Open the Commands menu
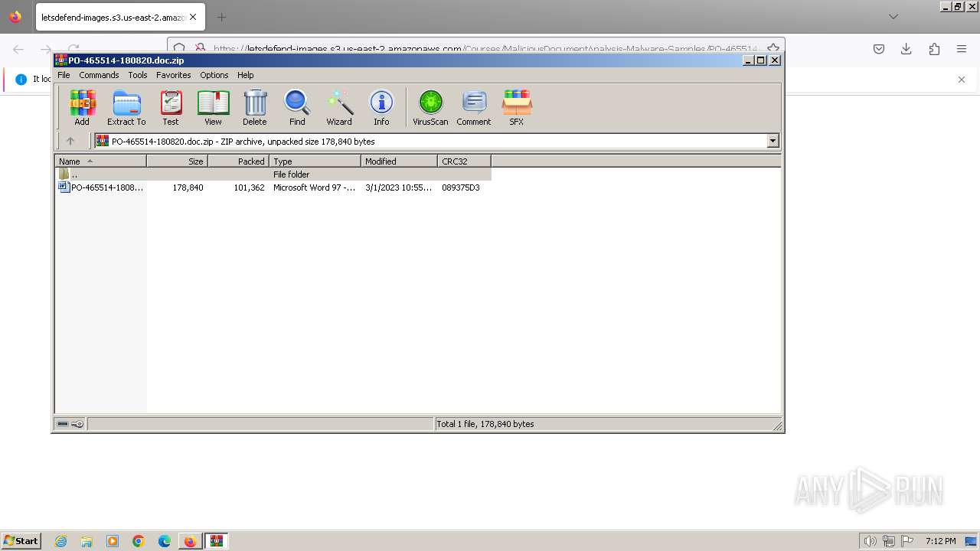This screenshot has width=980, height=551. [x=99, y=75]
